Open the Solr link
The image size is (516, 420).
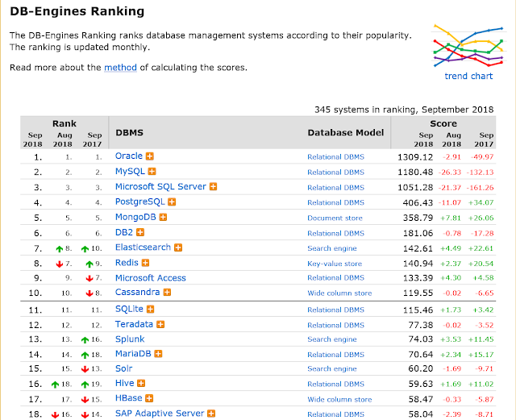click(123, 368)
